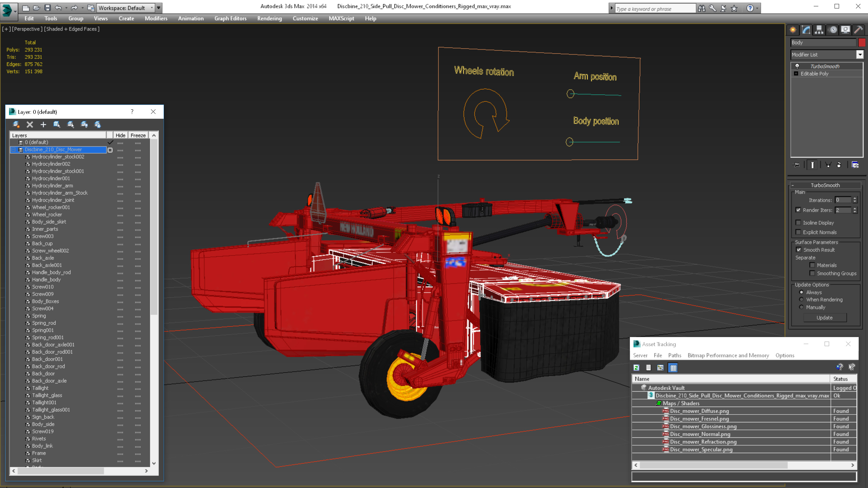
Task: Open the Rendering menu
Action: point(269,18)
